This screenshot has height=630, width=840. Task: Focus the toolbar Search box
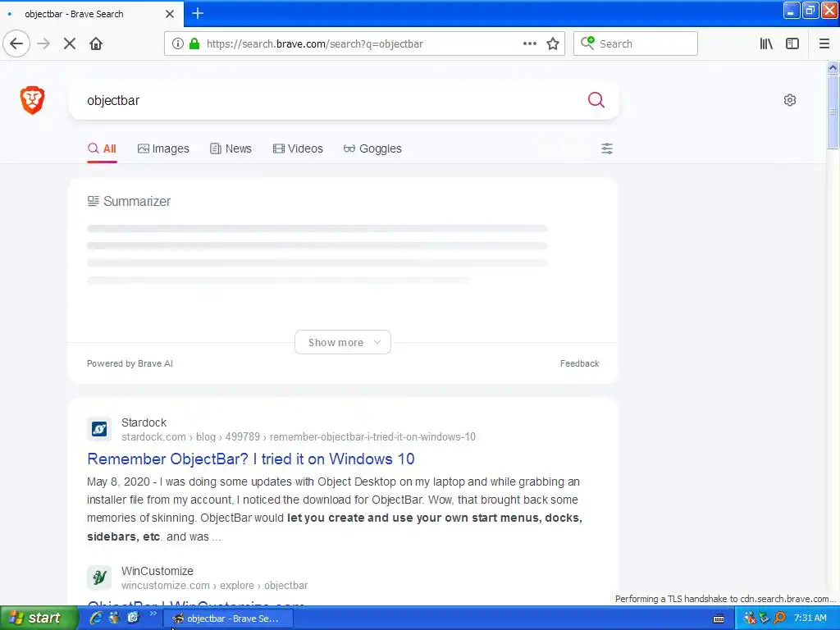click(x=636, y=44)
